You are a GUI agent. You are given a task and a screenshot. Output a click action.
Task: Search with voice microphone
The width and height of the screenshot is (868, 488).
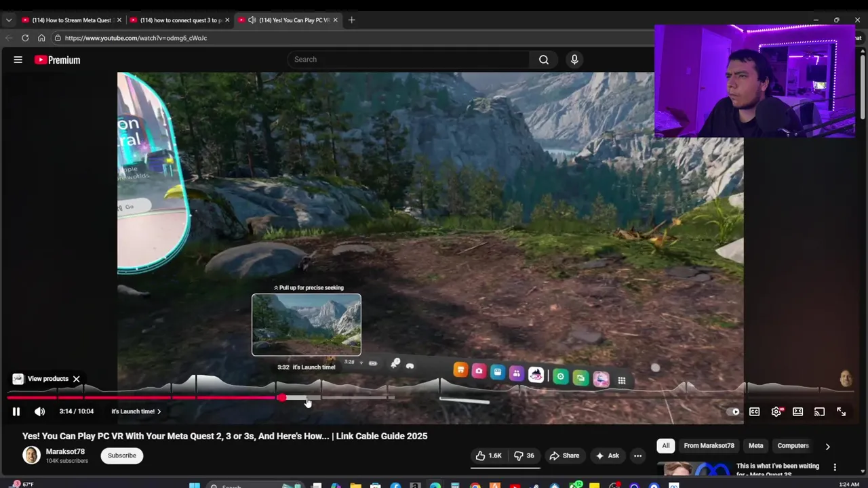point(574,60)
